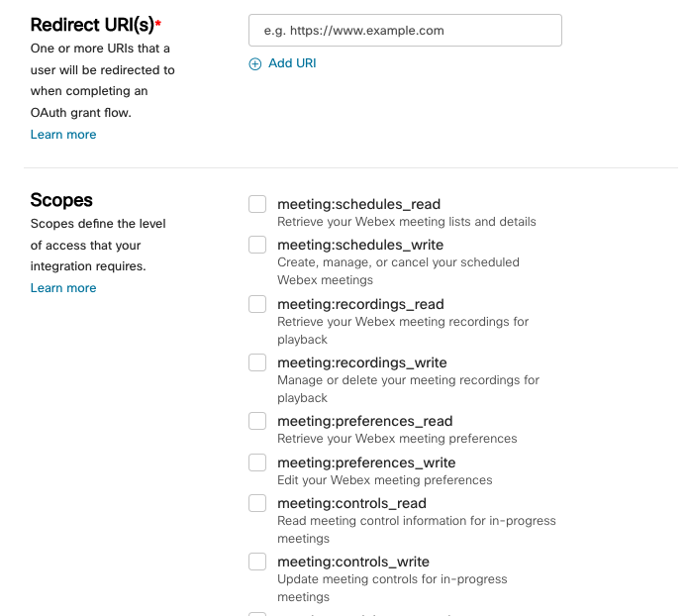The image size is (688, 616).
Task: Toggle the meeting:preferences_read checkbox
Action: click(257, 421)
